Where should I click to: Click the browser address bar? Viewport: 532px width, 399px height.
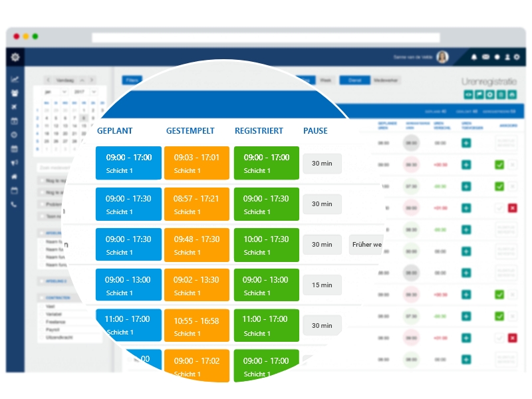[x=265, y=37]
